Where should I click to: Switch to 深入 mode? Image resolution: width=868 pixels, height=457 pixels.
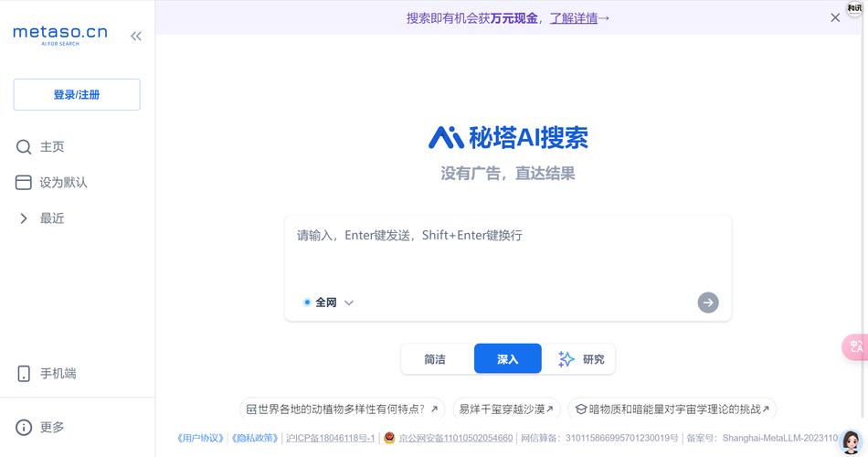[x=508, y=358]
